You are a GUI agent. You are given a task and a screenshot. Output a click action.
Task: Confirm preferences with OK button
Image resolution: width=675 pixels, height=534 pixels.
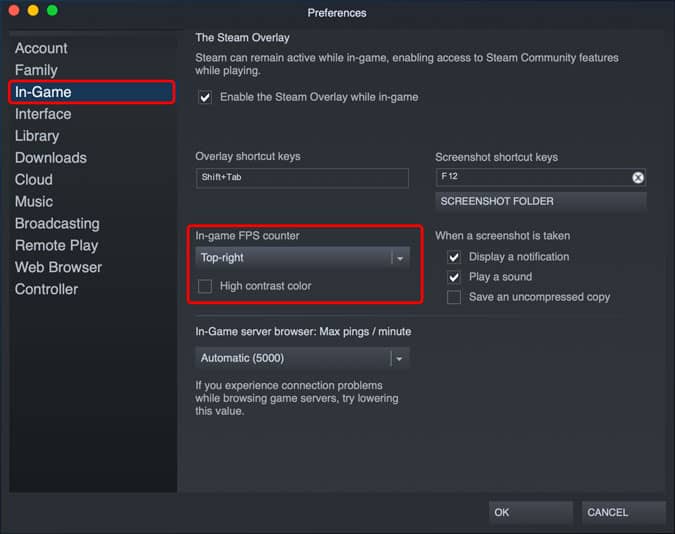click(x=531, y=512)
